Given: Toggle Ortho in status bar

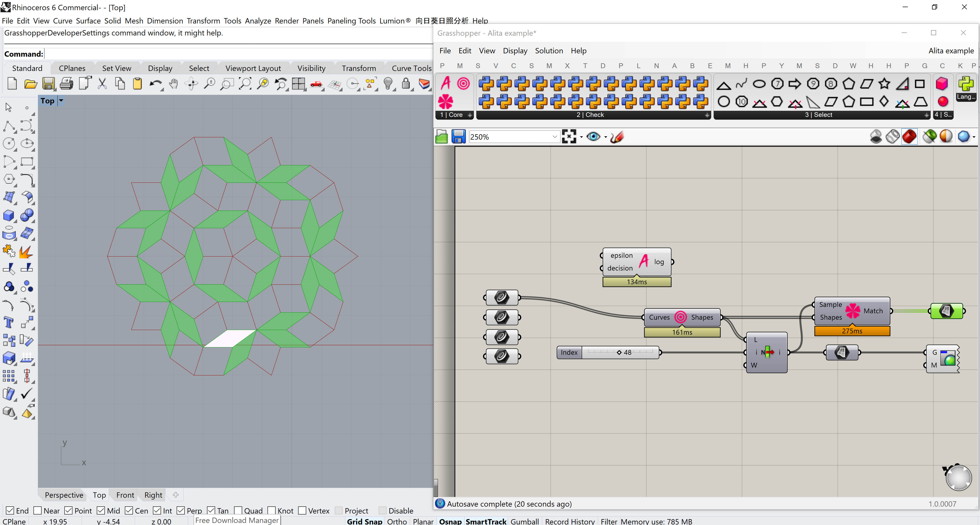Looking at the screenshot, I should [397, 521].
